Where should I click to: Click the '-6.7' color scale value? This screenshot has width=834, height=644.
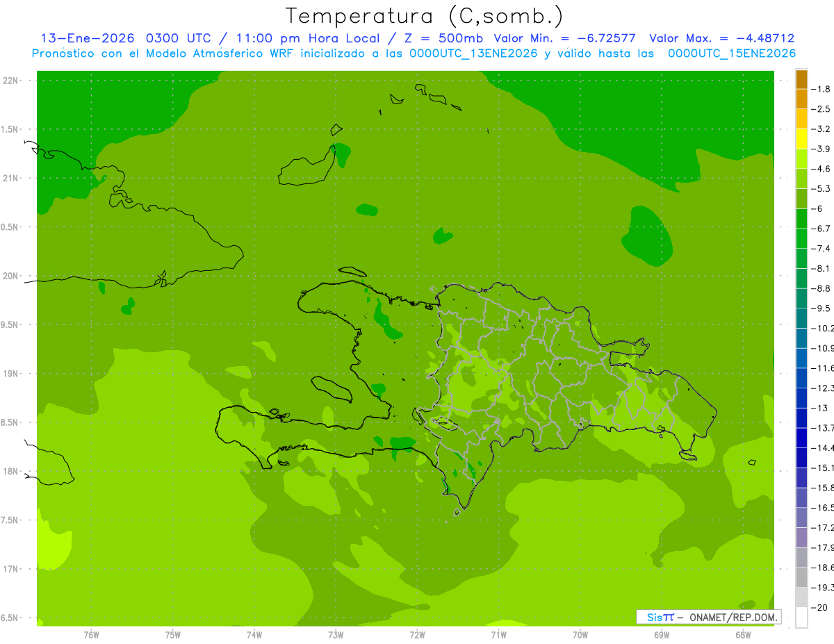(821, 229)
